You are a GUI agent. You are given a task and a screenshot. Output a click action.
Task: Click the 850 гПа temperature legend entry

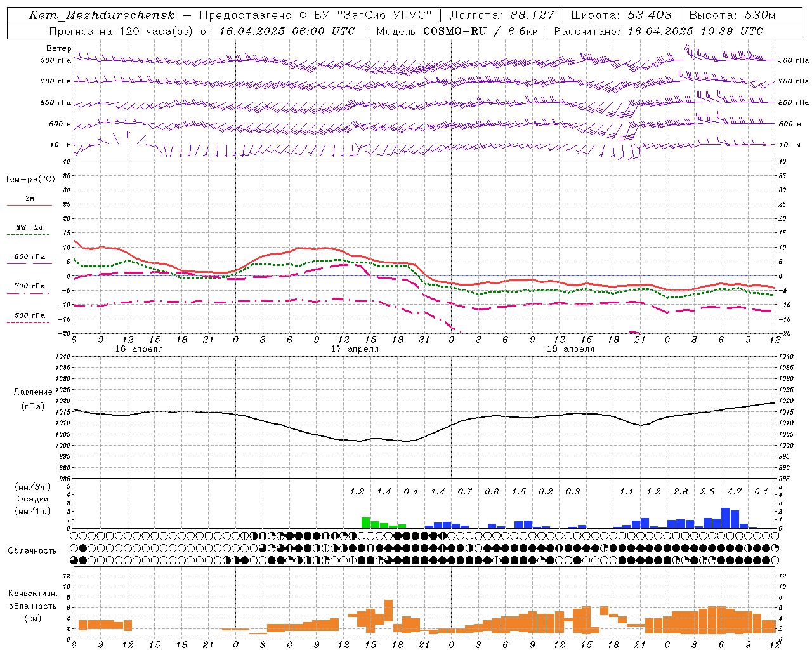click(x=30, y=257)
